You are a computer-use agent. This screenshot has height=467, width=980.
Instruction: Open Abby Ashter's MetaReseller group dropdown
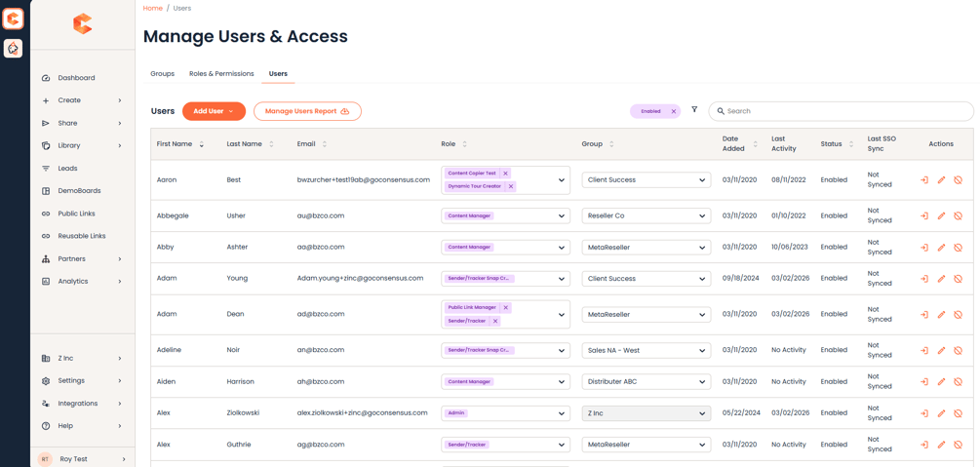(647, 247)
